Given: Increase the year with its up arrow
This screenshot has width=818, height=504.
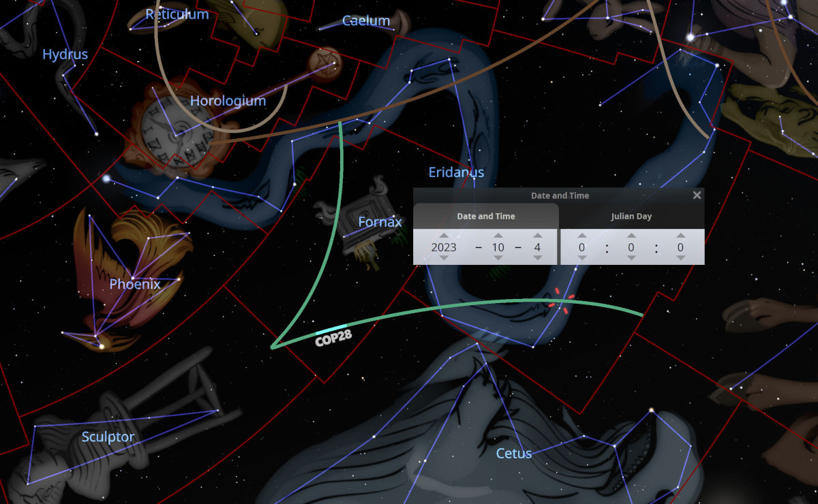Looking at the screenshot, I should click(x=444, y=236).
